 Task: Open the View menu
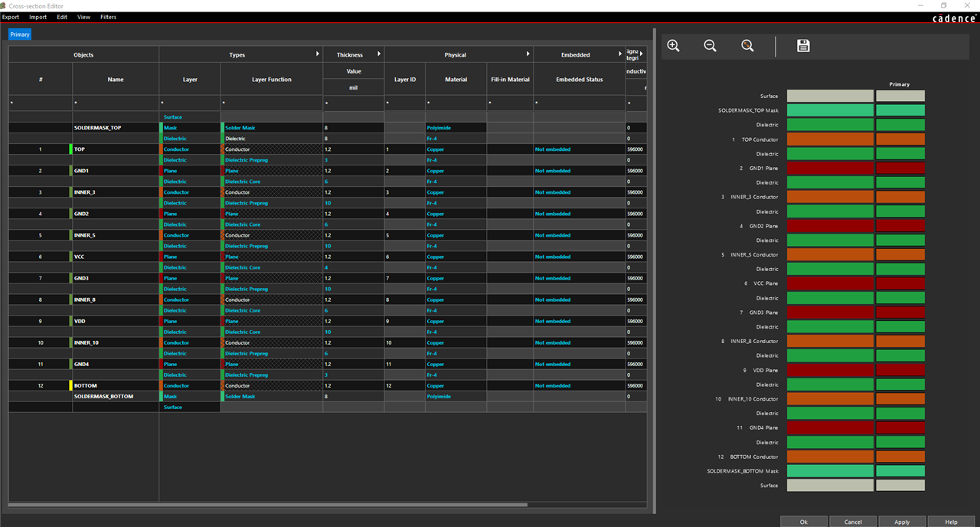pos(83,17)
